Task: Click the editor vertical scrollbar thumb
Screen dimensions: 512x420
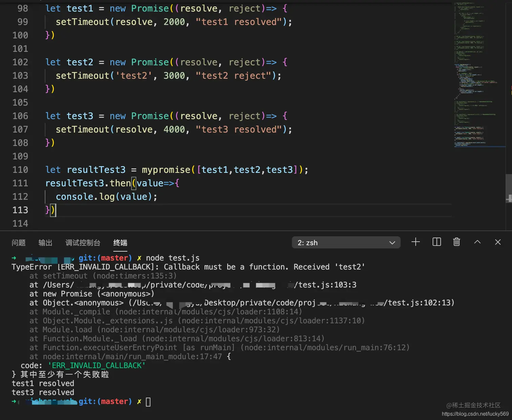Action: (509, 188)
